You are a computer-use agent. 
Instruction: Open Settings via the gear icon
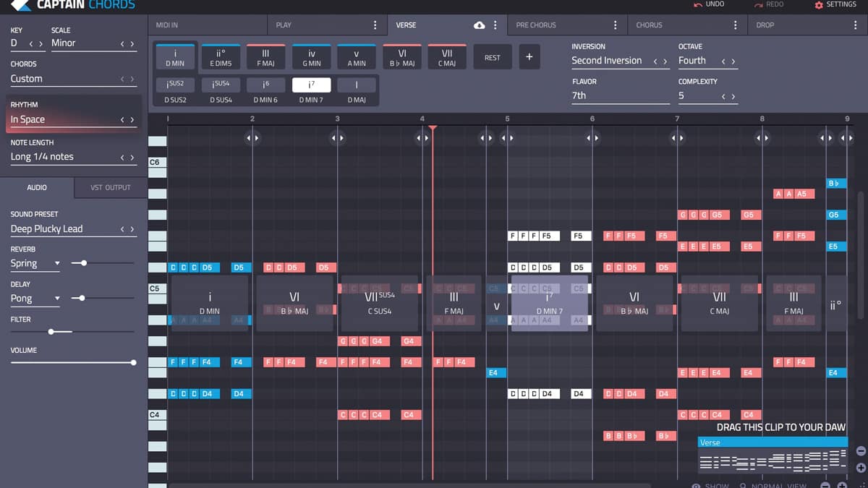tap(819, 4)
